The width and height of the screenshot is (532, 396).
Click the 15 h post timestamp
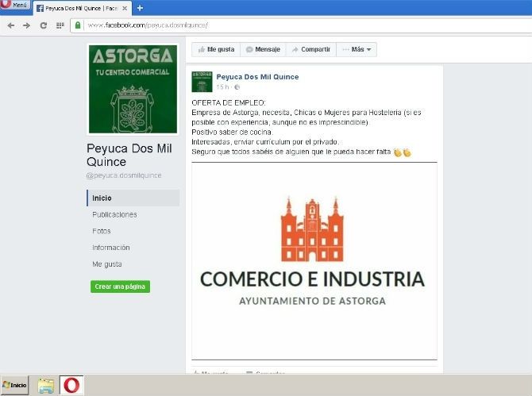[222, 87]
